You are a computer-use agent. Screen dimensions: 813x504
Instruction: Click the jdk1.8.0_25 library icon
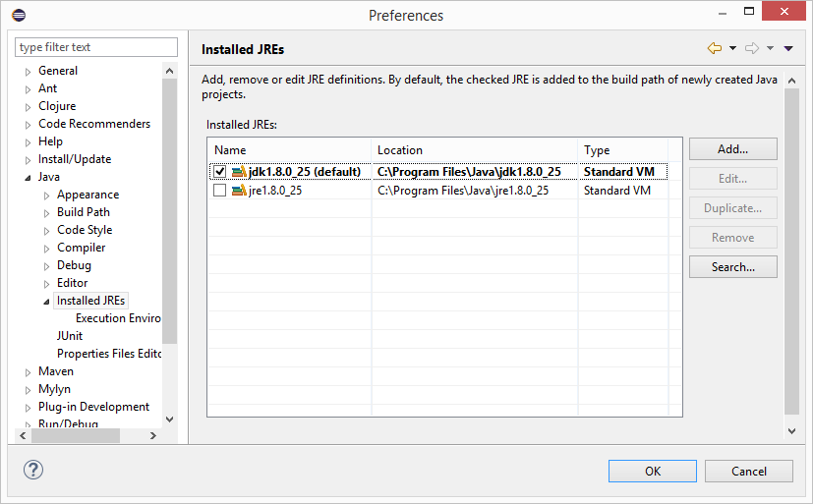point(240,172)
